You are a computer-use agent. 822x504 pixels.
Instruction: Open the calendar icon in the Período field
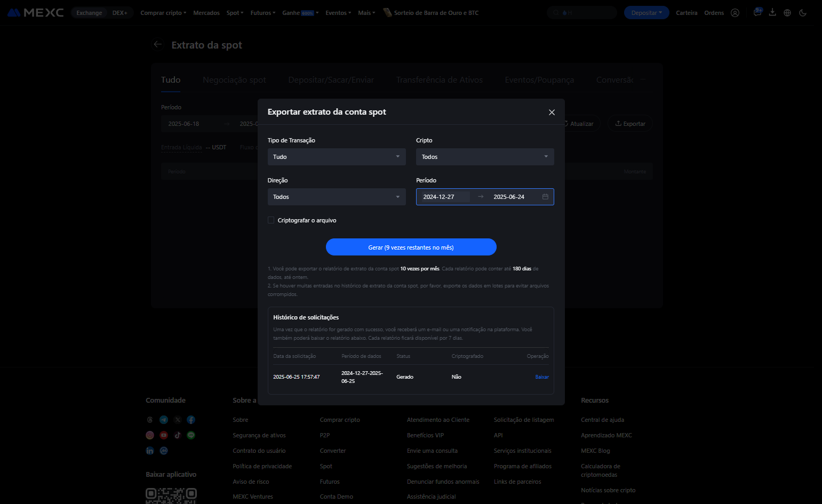tap(545, 197)
